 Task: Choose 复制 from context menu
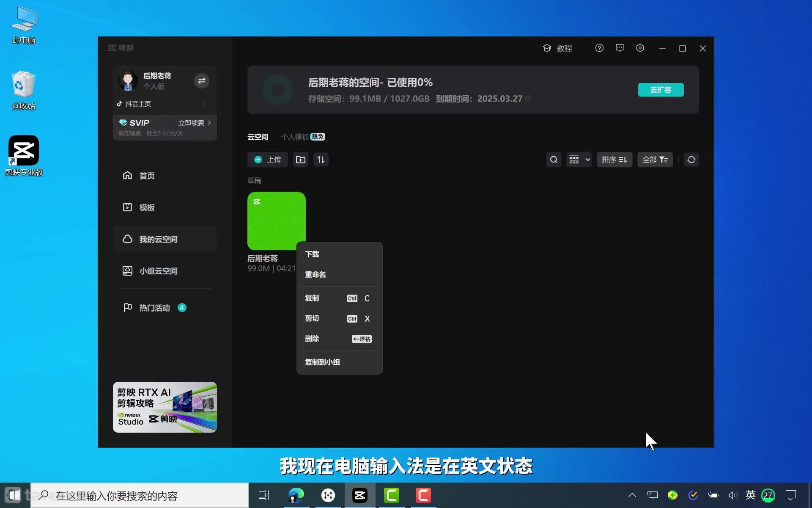tap(340, 298)
